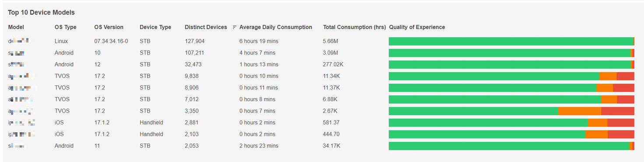Click the OS Version column header
This screenshot has height=162, width=644.
pyautogui.click(x=109, y=27)
